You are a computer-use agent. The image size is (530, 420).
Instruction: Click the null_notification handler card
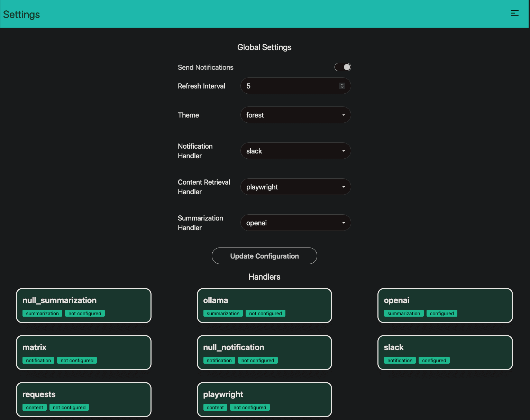[264, 353]
